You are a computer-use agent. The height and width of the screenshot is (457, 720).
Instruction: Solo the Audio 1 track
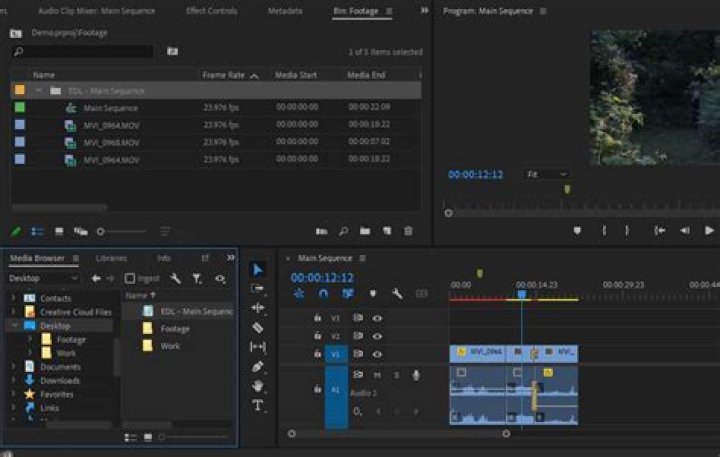396,375
